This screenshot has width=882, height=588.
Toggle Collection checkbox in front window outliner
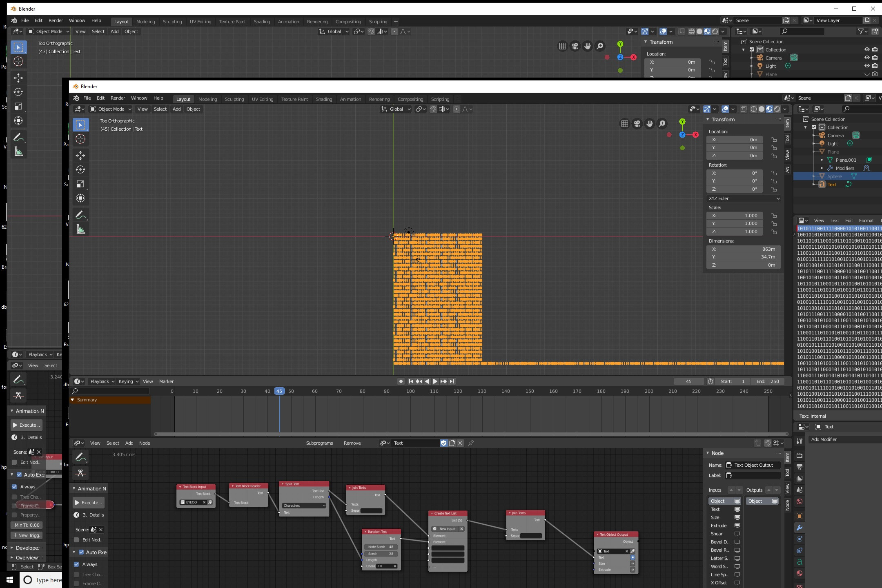[x=813, y=127]
